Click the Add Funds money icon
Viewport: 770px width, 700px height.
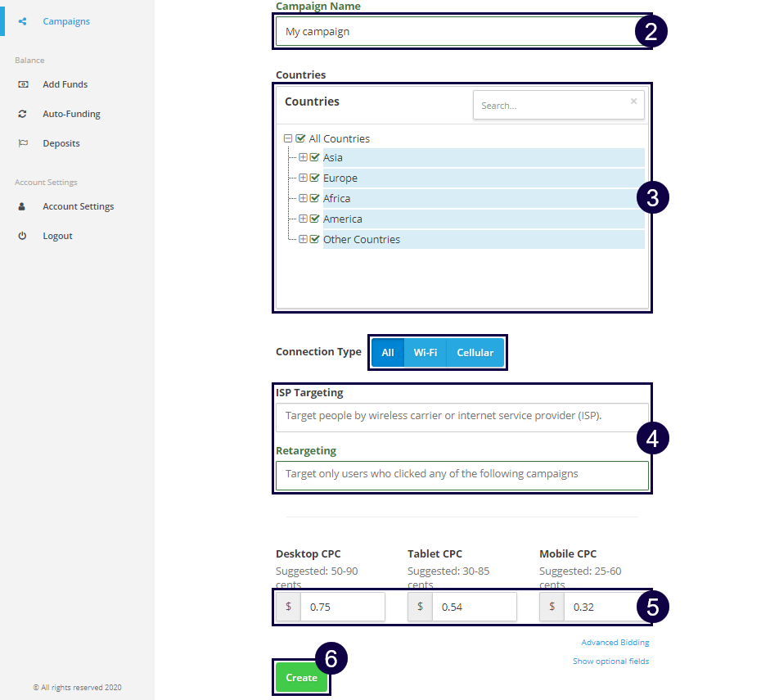(23, 84)
